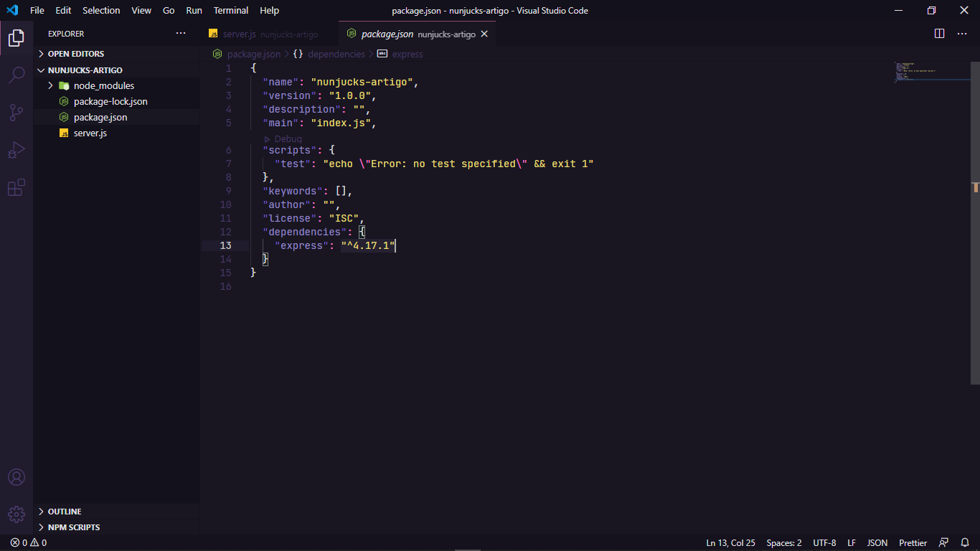Click the node_modules folder icon
This screenshot has height=551, width=980.
[x=64, y=85]
